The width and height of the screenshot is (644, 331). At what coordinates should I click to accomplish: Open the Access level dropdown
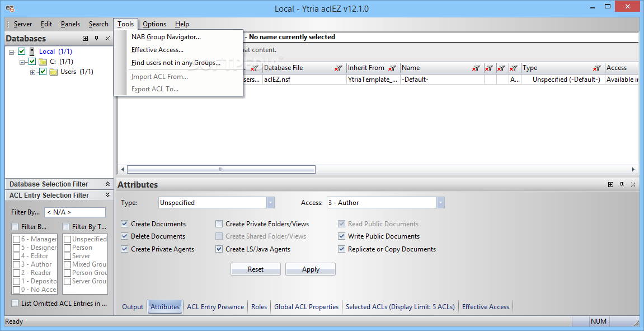click(x=441, y=203)
